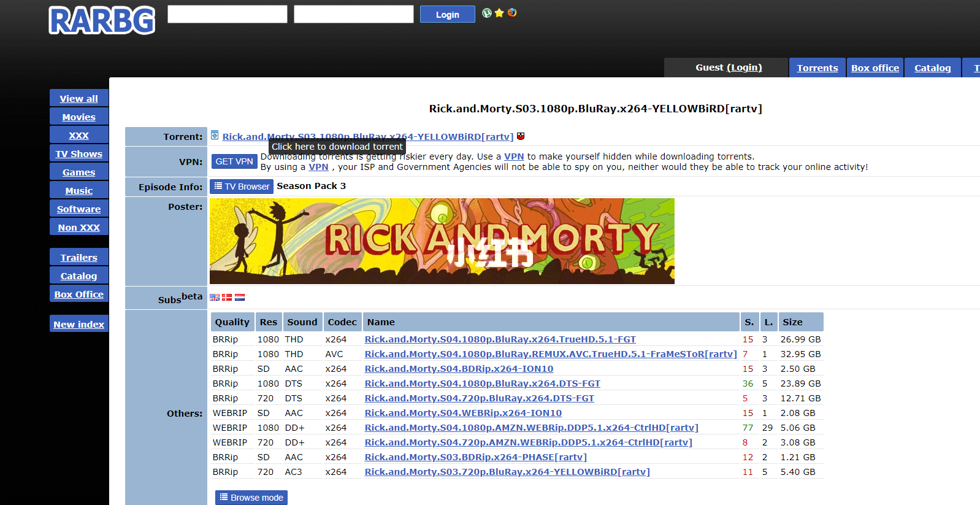
Task: Click the Quality column header
Action: click(232, 322)
